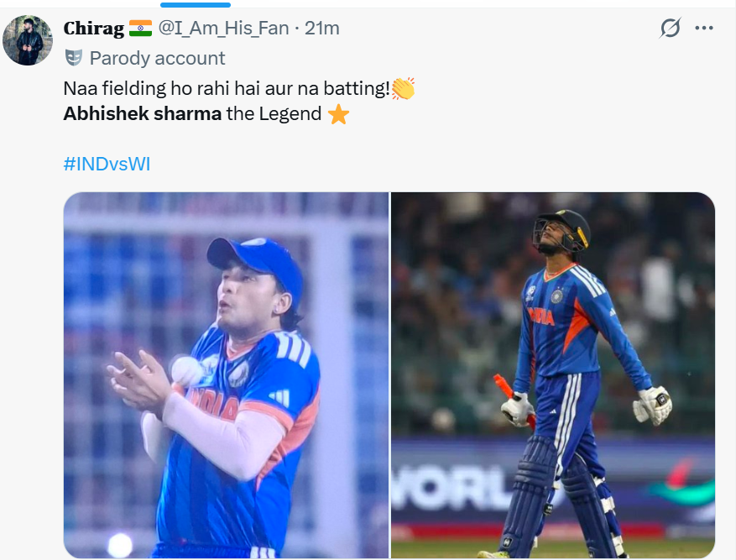Click the clapping hands emoji
Screen dimensions: 736x560
pos(404,87)
